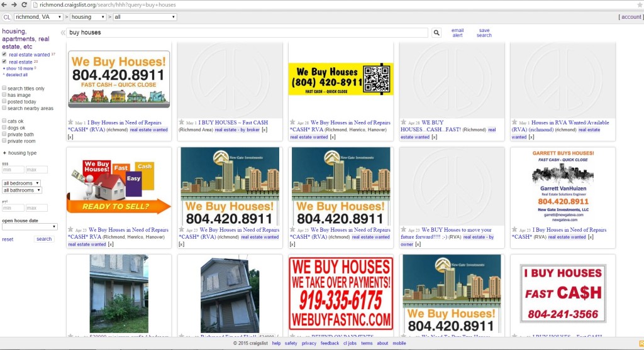Reload the page with the refresh icon

tap(25, 4)
